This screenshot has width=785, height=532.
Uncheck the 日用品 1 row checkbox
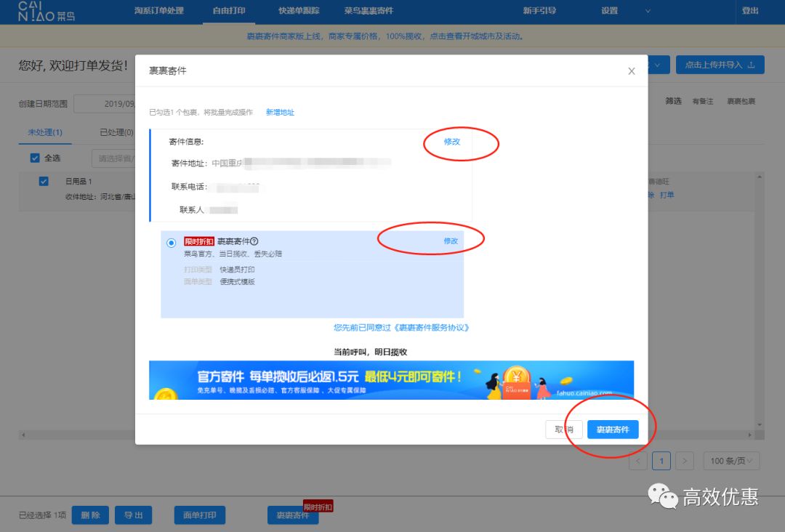click(x=44, y=181)
